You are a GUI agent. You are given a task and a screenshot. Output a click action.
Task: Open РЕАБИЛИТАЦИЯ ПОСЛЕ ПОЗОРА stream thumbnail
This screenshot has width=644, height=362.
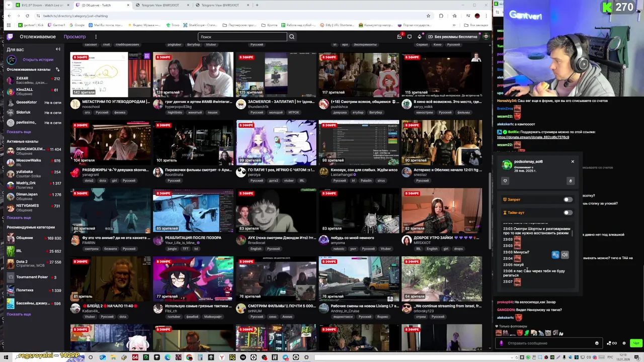click(x=193, y=211)
